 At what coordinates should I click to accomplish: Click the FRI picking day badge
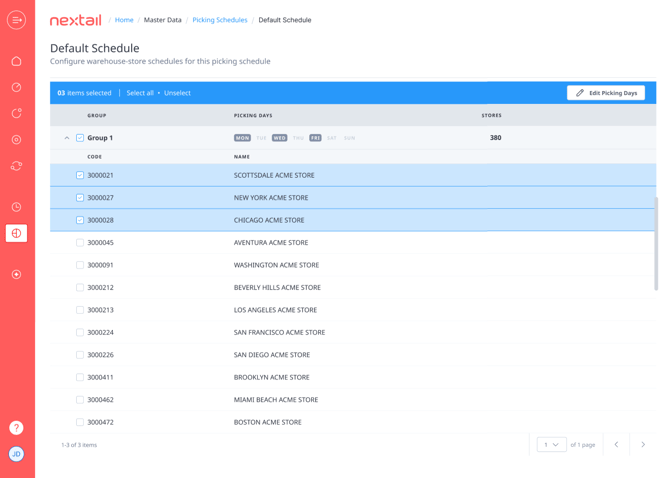[x=315, y=138]
